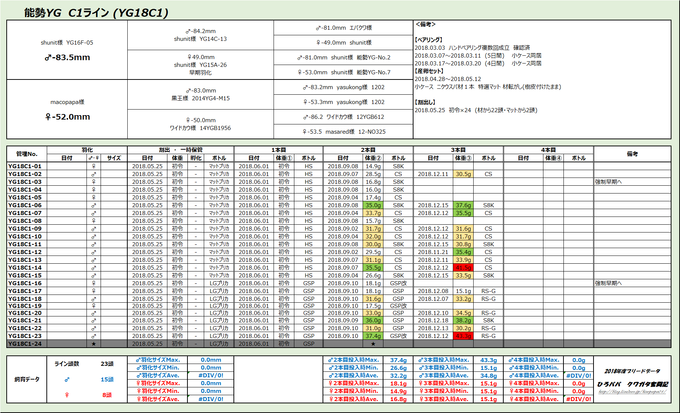Screen dimensions: 680x413
Task: Select the ライン頭数 23頭 summary cell
Action: pos(87,364)
